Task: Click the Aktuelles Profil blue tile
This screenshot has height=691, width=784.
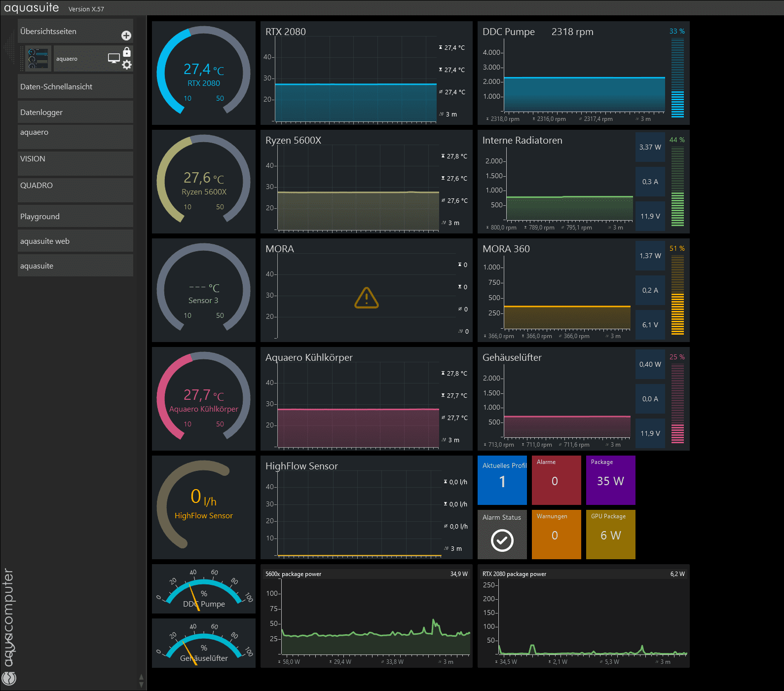Action: (502, 480)
